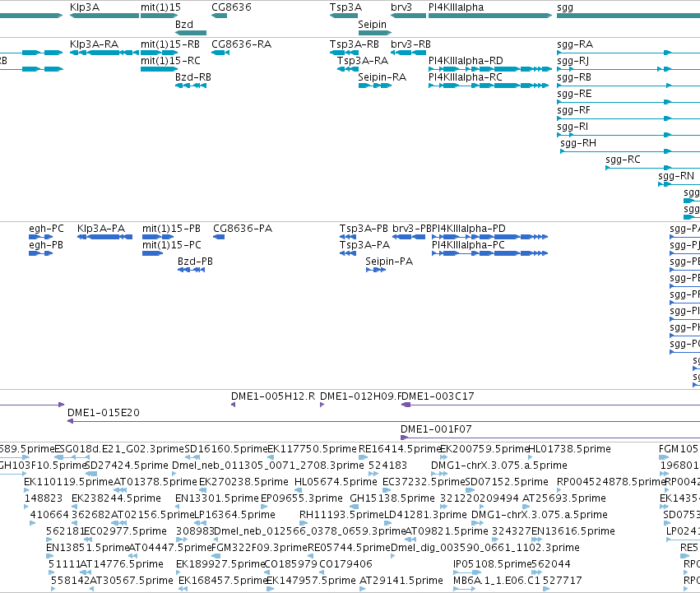The image size is (700, 593).
Task: Click EST EK117750.5prime
Action: 271,457
